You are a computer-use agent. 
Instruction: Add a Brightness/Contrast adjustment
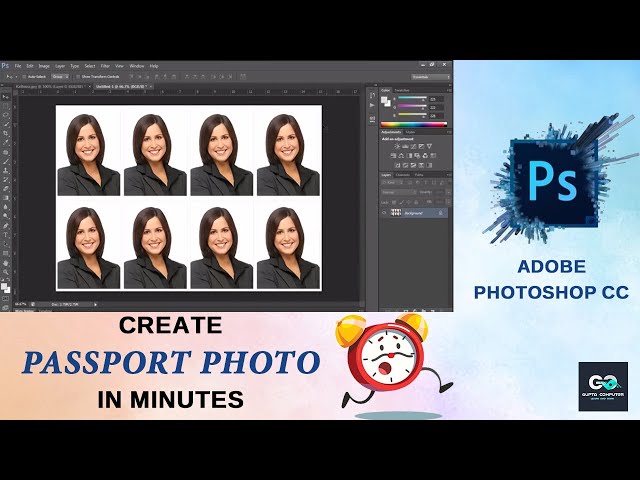pyautogui.click(x=397, y=146)
